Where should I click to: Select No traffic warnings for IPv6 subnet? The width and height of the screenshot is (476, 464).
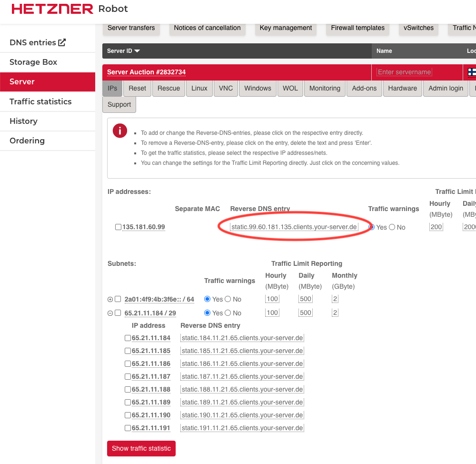[228, 299]
